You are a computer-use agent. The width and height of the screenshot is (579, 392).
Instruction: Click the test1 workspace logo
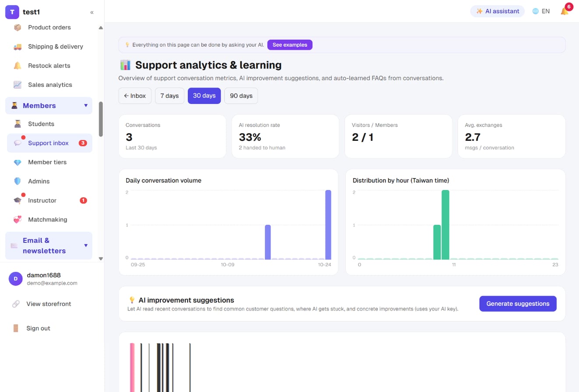[x=12, y=12]
